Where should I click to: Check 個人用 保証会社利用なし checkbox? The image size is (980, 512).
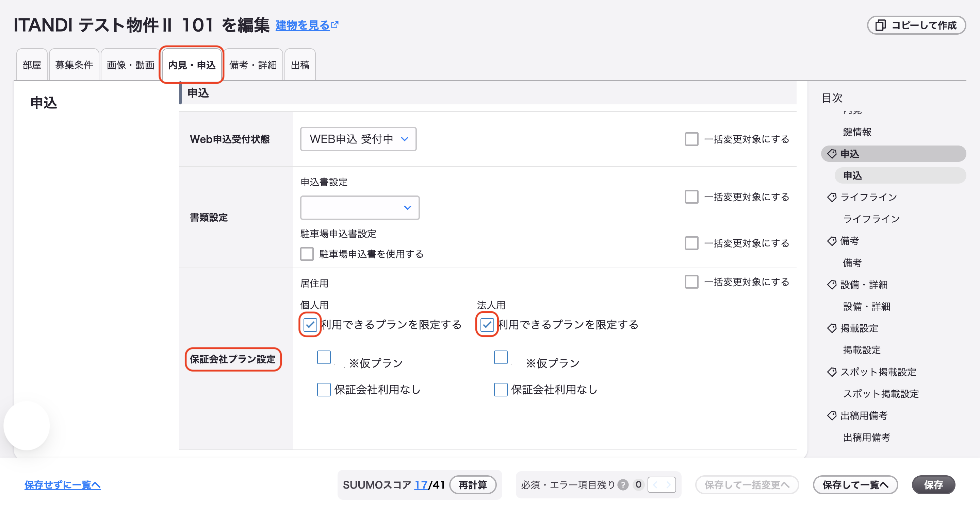pos(324,390)
